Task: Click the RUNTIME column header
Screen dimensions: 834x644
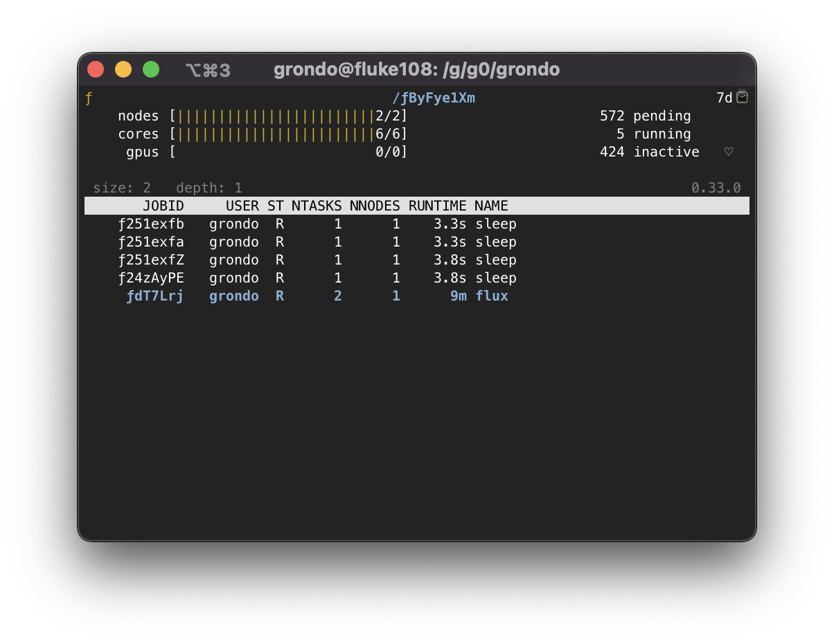Action: [x=438, y=206]
